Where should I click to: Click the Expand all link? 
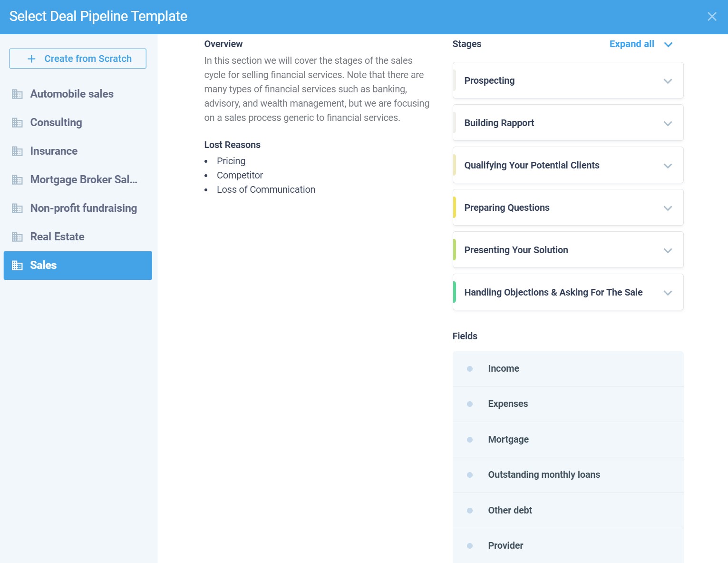[x=631, y=44]
